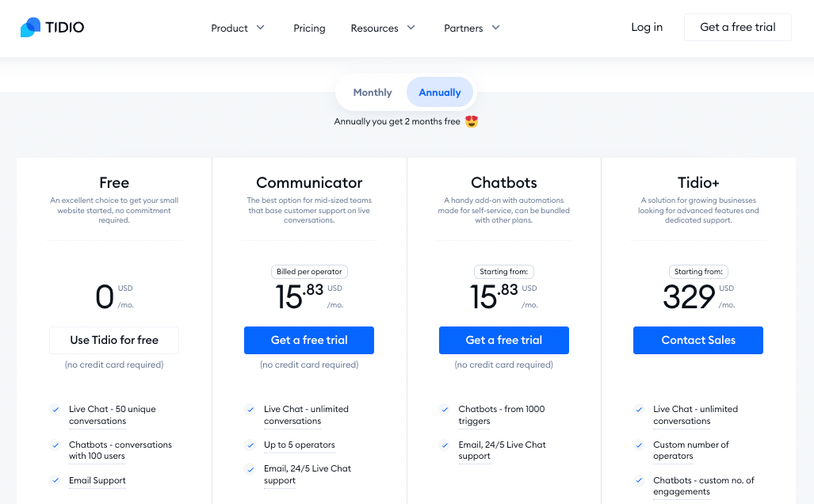Click Chatbots - custom no. of engagements text

703,487
